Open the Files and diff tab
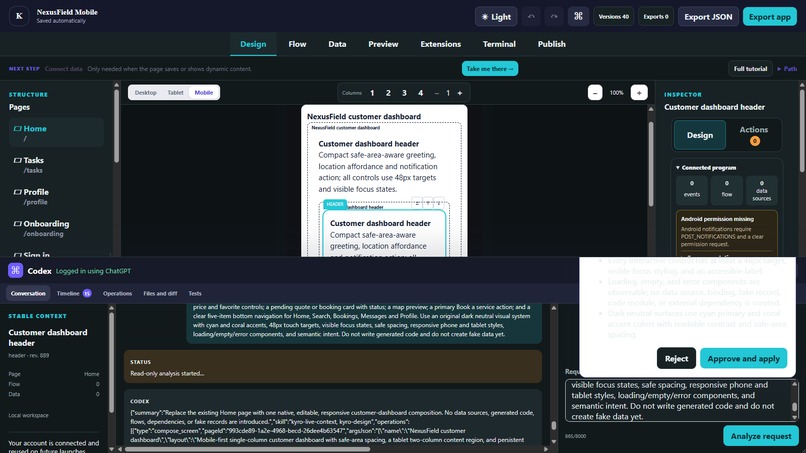The height and width of the screenshot is (453, 806). [x=160, y=293]
